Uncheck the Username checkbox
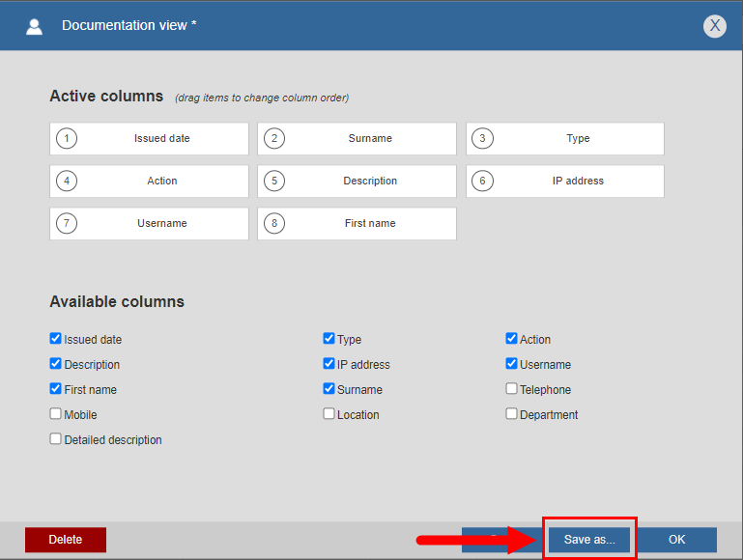The height and width of the screenshot is (560, 743). [511, 363]
